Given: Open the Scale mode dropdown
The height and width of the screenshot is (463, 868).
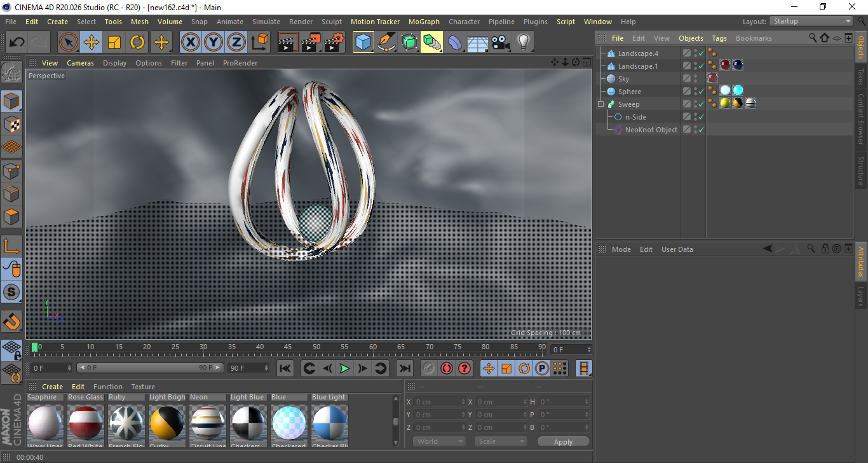Looking at the screenshot, I should tap(501, 441).
